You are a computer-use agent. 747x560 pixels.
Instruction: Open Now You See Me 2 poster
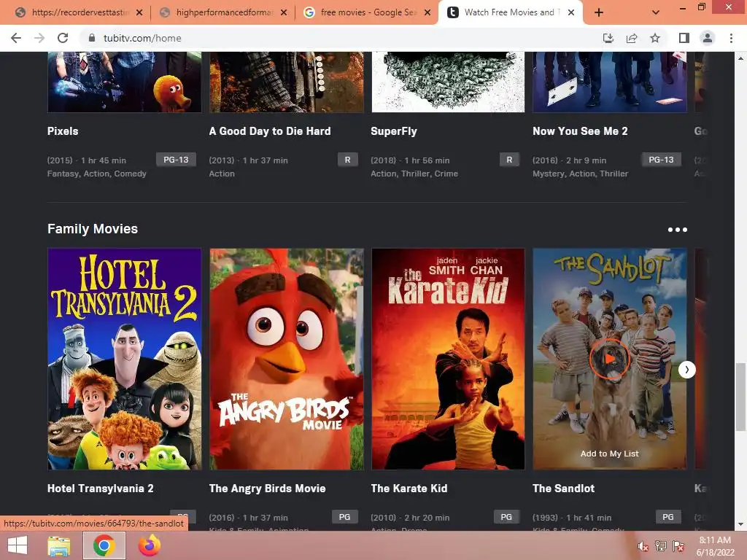pyautogui.click(x=610, y=82)
